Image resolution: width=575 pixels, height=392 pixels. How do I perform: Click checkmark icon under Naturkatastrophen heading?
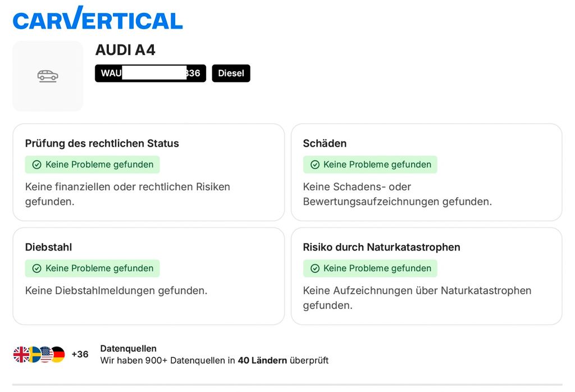[x=315, y=268]
